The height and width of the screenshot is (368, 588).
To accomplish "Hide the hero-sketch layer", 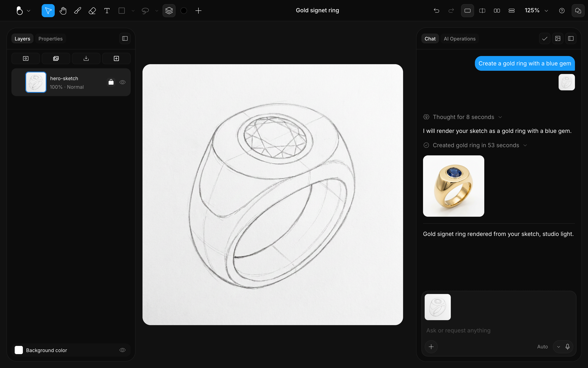I will pos(122,82).
